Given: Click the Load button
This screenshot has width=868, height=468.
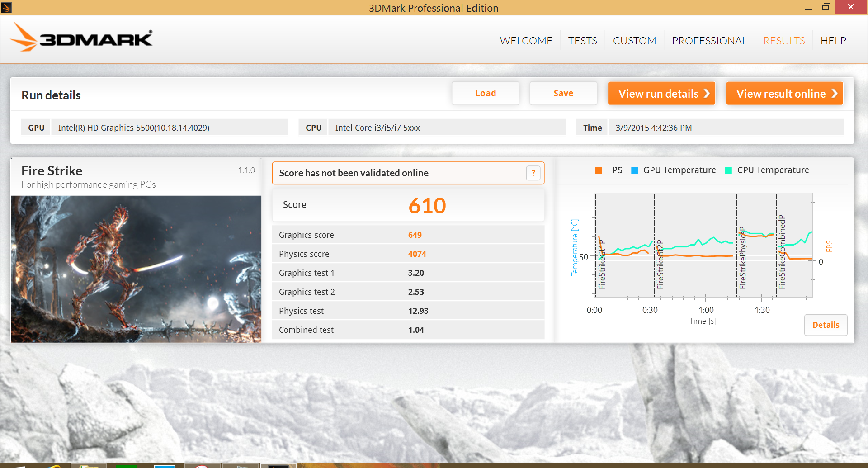Looking at the screenshot, I should point(486,93).
